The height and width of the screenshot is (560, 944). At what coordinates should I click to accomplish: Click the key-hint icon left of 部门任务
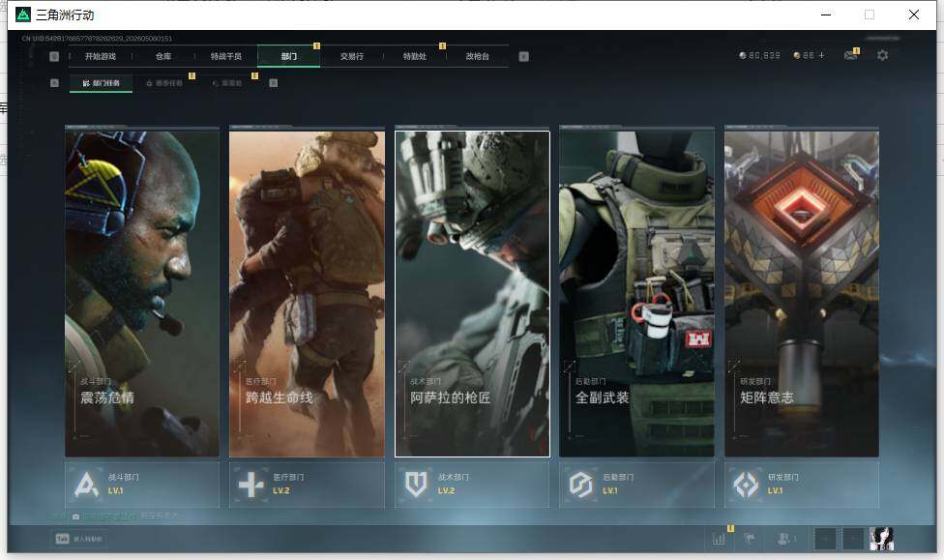click(54, 83)
